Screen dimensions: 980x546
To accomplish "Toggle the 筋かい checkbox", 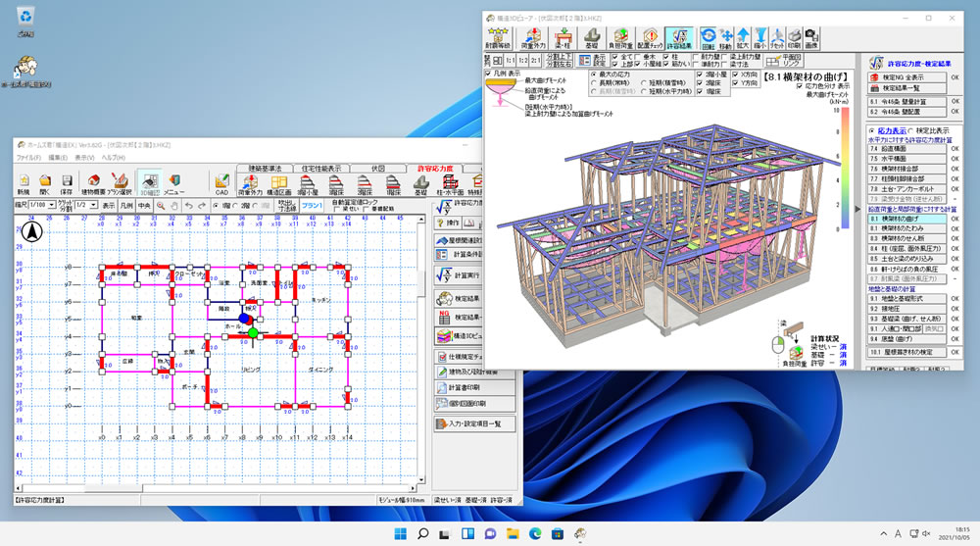I will tap(665, 64).
